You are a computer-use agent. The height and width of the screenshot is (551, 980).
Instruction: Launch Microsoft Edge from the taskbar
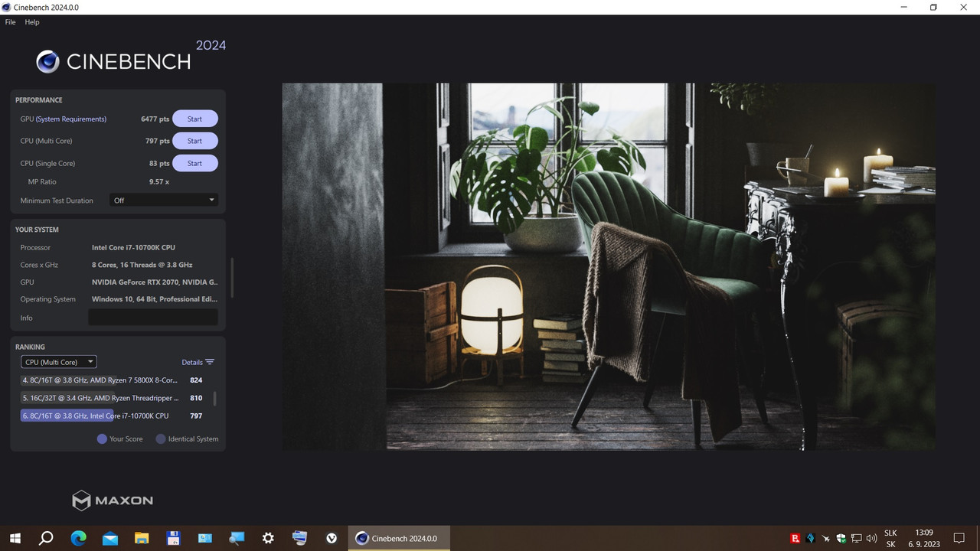pos(78,538)
